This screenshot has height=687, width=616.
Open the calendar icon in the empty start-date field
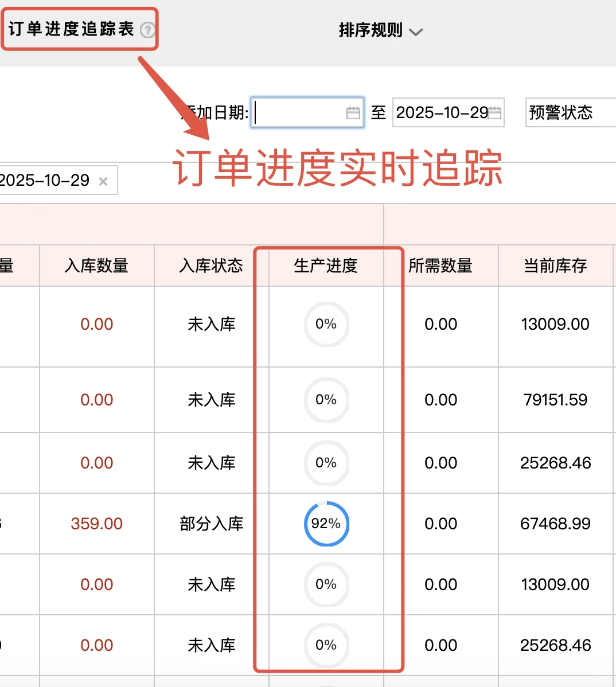pos(353,113)
